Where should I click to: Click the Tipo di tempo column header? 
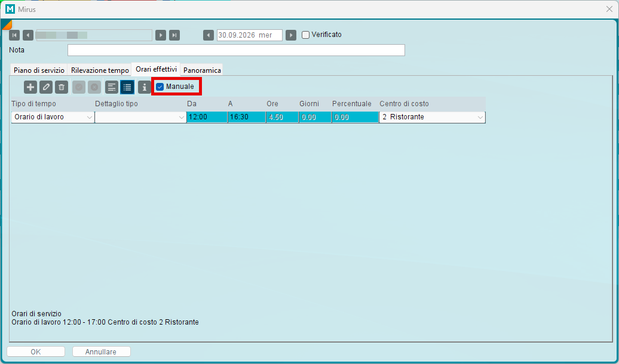pos(33,104)
